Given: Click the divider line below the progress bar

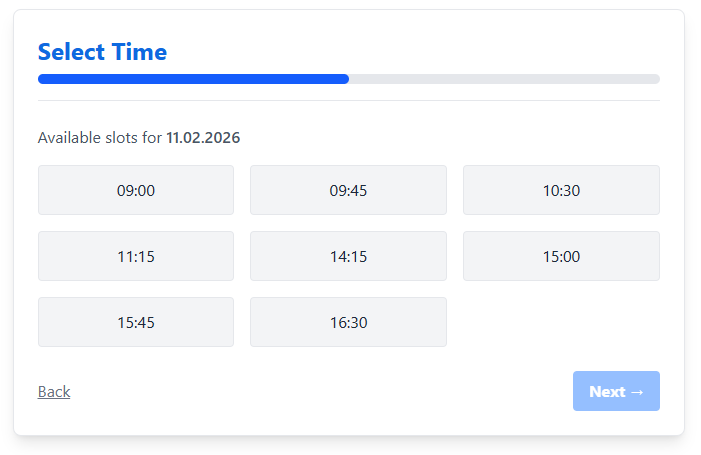Looking at the screenshot, I should pos(348,101).
